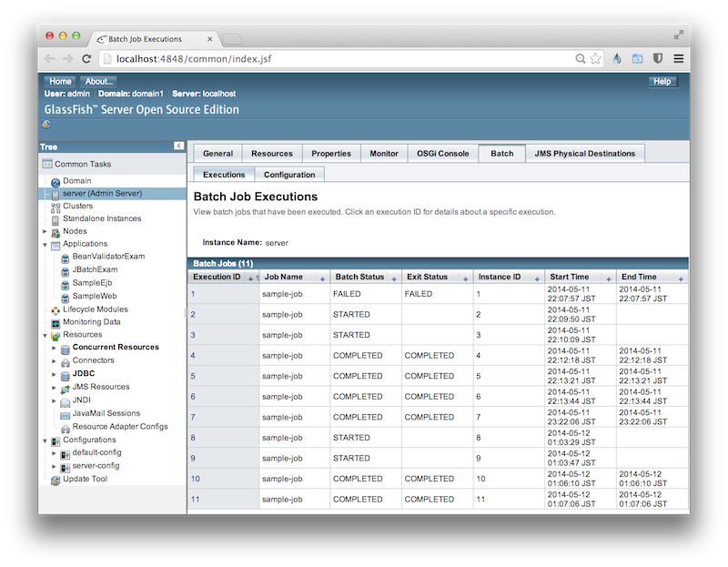
Task: Click the Domain globe icon in tree
Action: [x=56, y=181]
